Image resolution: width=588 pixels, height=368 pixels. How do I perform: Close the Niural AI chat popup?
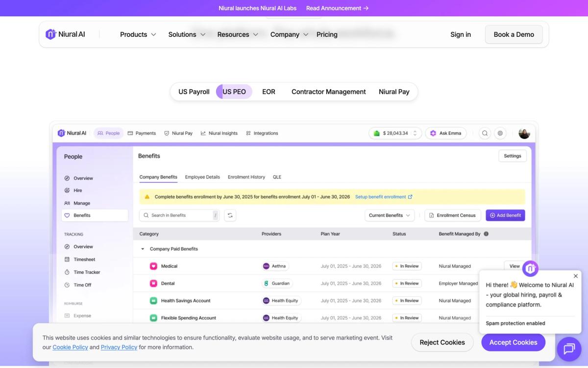point(575,276)
